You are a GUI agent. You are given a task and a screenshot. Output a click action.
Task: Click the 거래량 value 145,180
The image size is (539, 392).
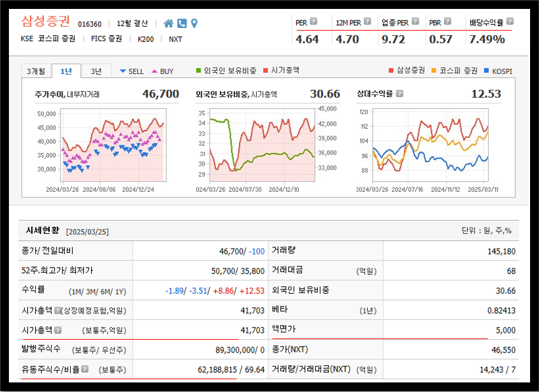(x=501, y=251)
